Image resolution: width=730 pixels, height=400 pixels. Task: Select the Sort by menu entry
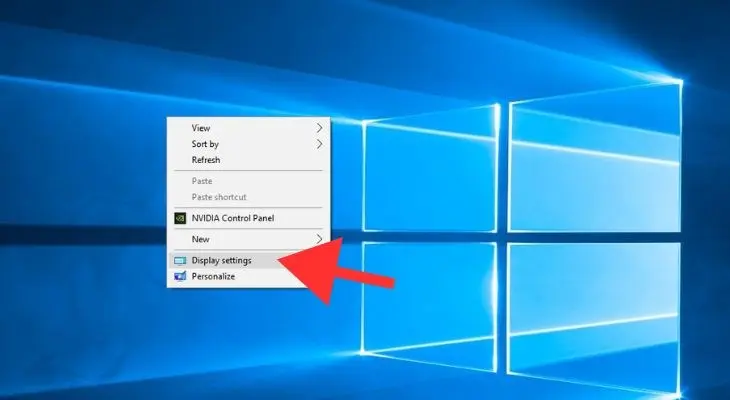click(x=249, y=144)
